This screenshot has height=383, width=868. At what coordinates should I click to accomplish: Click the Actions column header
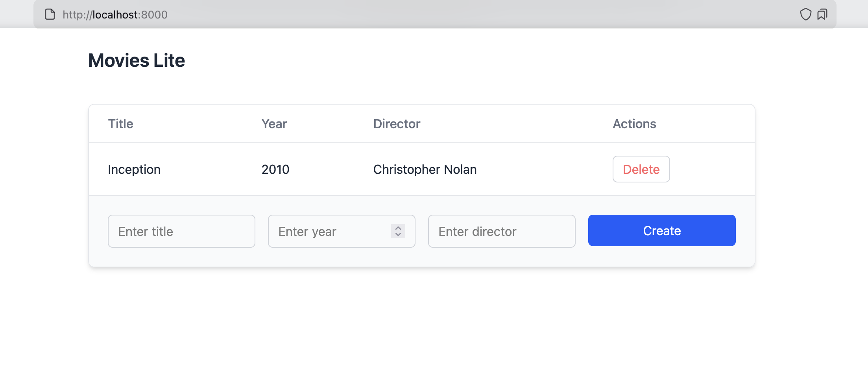[634, 124]
